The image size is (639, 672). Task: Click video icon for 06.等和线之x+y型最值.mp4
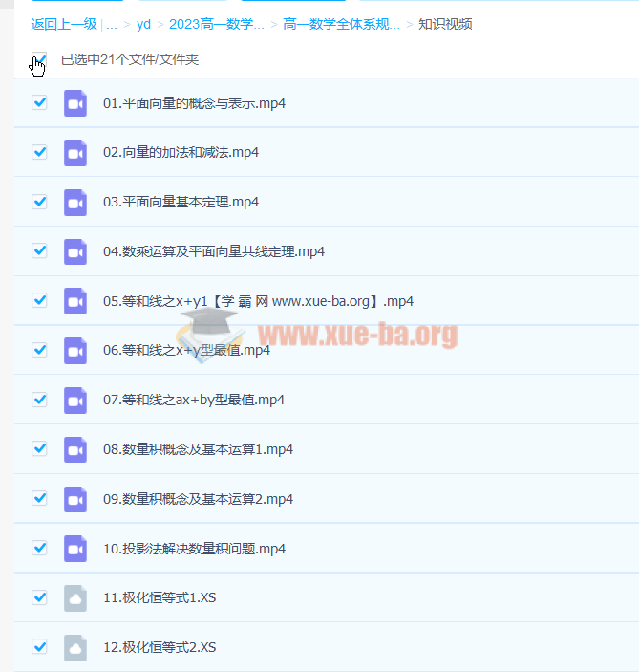point(75,350)
